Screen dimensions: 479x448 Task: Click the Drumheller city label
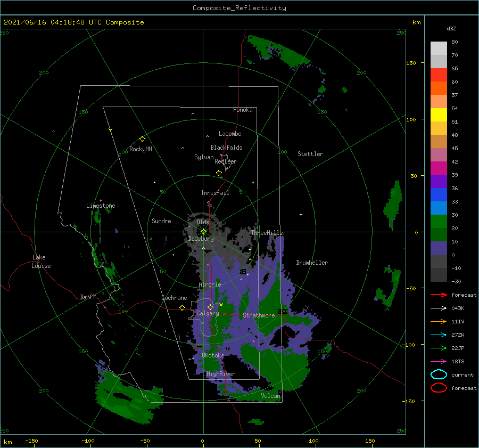pyautogui.click(x=312, y=263)
